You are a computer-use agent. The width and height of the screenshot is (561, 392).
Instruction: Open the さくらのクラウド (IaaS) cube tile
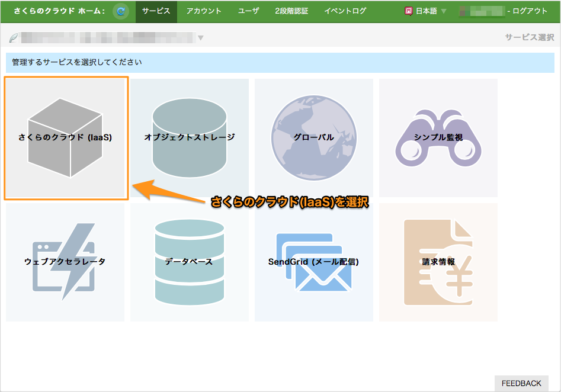click(65, 138)
